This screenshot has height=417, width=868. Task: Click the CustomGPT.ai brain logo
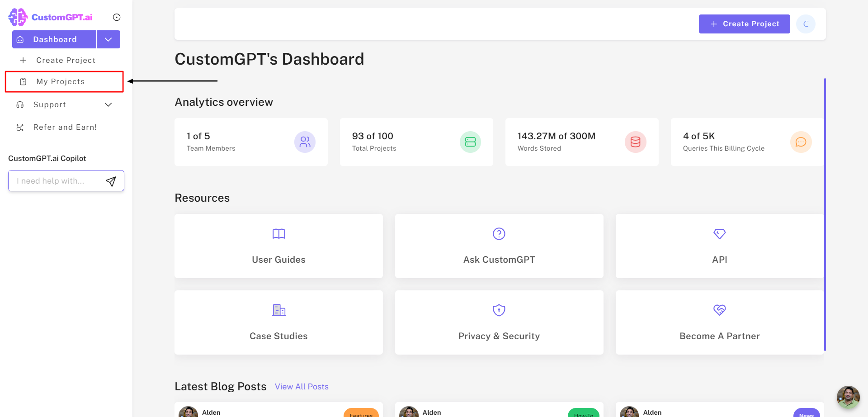click(x=18, y=17)
